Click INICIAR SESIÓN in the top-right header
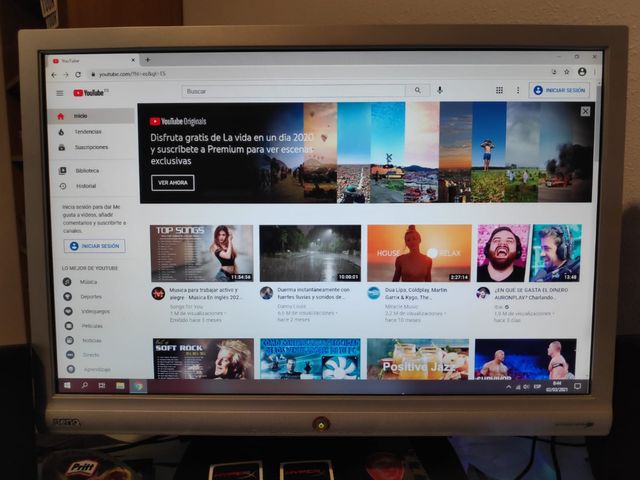The height and width of the screenshot is (480, 640). (560, 90)
